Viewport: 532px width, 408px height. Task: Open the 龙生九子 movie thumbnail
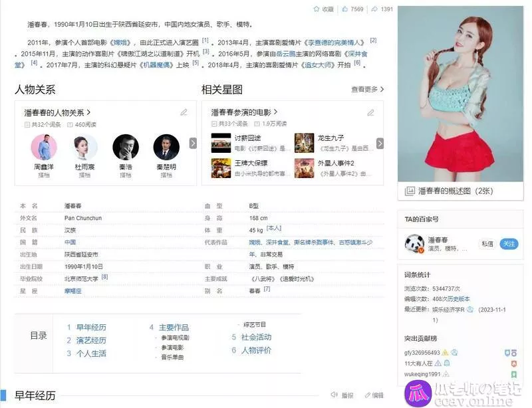coord(304,143)
